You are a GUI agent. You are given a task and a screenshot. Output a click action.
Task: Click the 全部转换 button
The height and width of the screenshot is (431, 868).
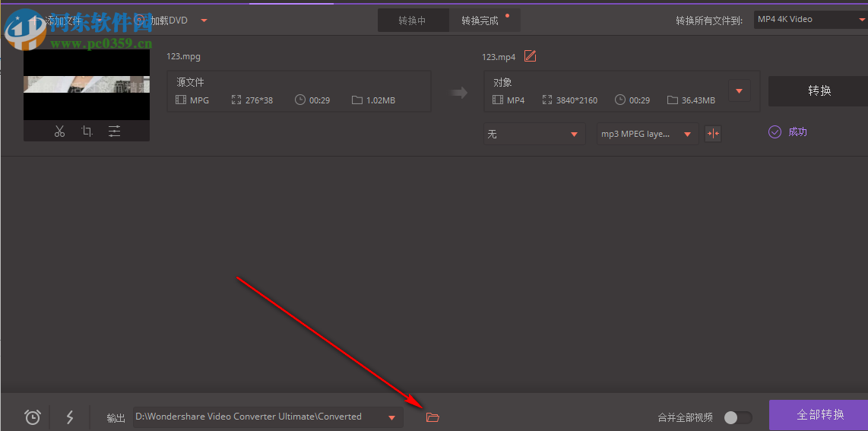[x=819, y=415]
